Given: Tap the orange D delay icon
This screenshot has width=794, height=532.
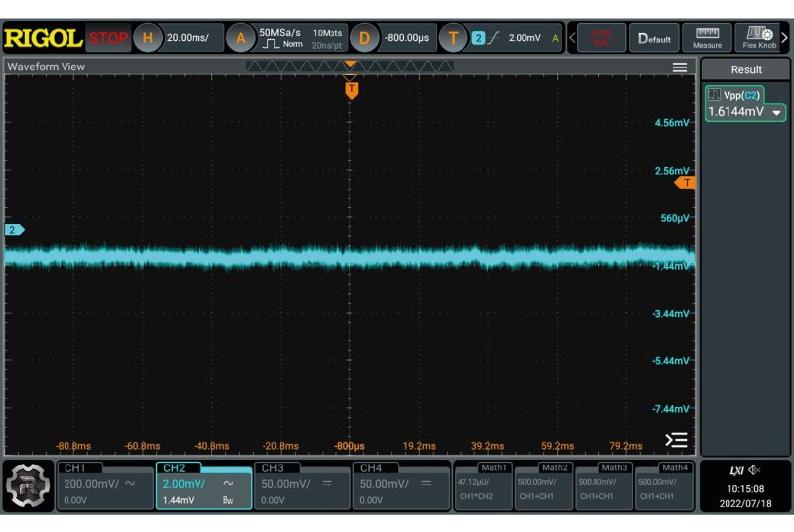Looking at the screenshot, I should (364, 38).
